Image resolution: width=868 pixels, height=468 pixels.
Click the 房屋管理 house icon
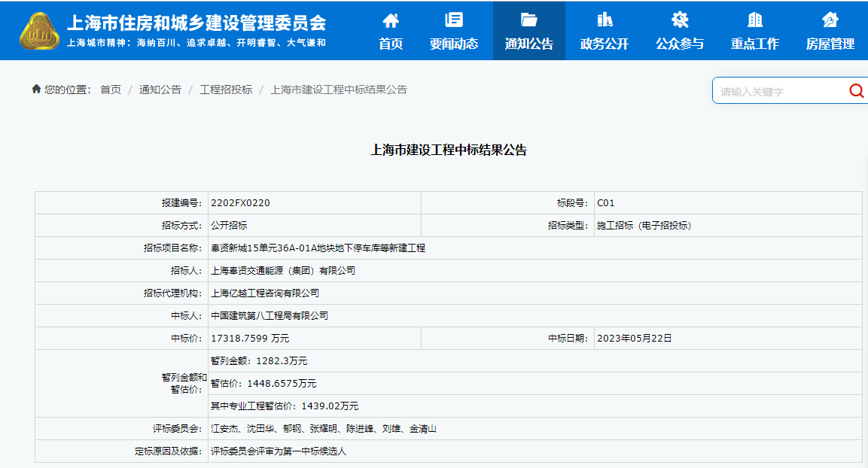pyautogui.click(x=830, y=20)
